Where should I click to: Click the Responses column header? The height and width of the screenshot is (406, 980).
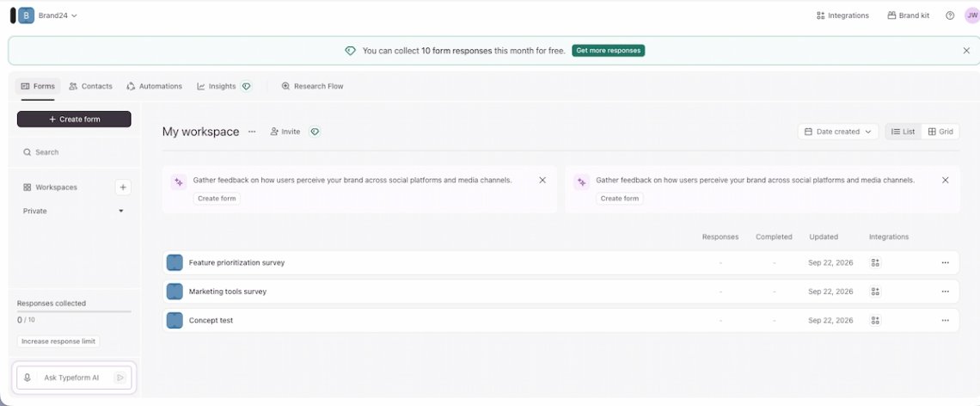coord(720,237)
